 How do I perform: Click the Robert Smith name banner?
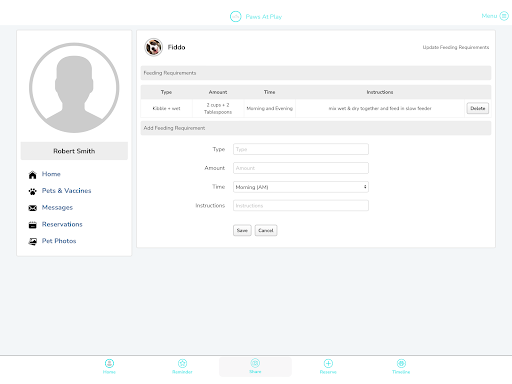click(x=74, y=151)
